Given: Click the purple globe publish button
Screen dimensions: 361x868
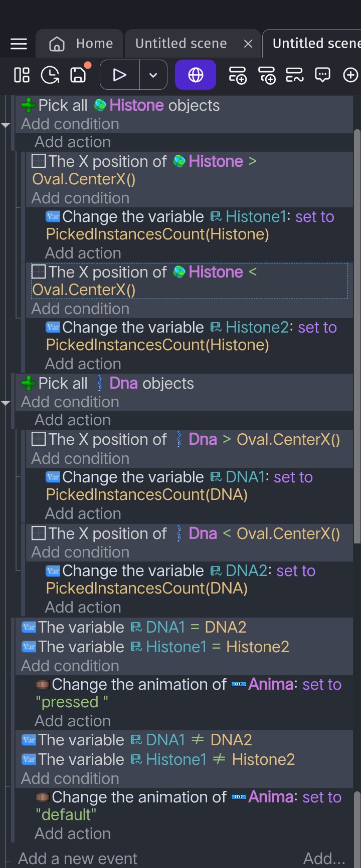Looking at the screenshot, I should click(196, 75).
